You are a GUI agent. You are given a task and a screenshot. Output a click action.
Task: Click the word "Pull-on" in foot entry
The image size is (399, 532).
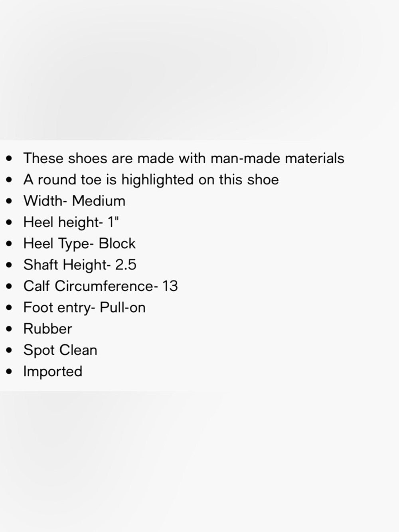pyautogui.click(x=122, y=307)
